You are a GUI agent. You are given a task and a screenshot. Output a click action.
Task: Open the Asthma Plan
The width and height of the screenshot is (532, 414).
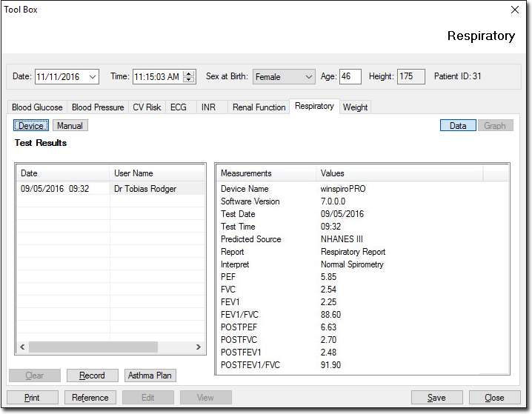point(150,375)
